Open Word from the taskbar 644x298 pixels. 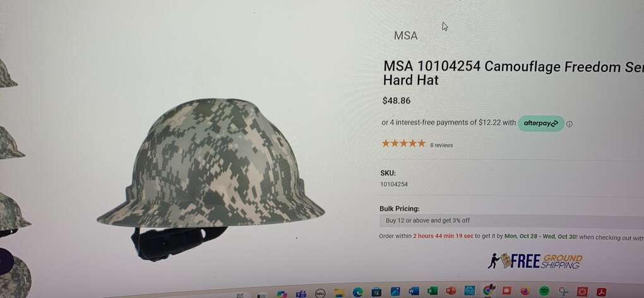(414, 291)
